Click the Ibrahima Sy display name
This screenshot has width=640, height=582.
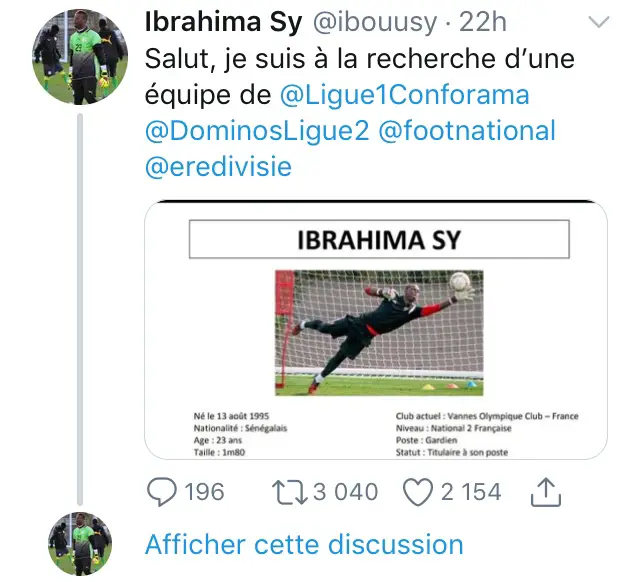[x=224, y=22]
